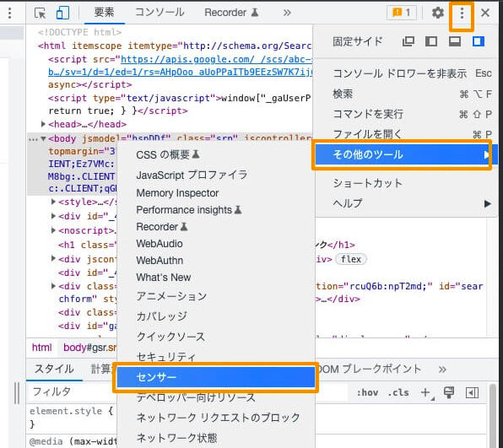The height and width of the screenshot is (448, 503).
Task: Undock DevTools into a separate window
Action: 408,41
